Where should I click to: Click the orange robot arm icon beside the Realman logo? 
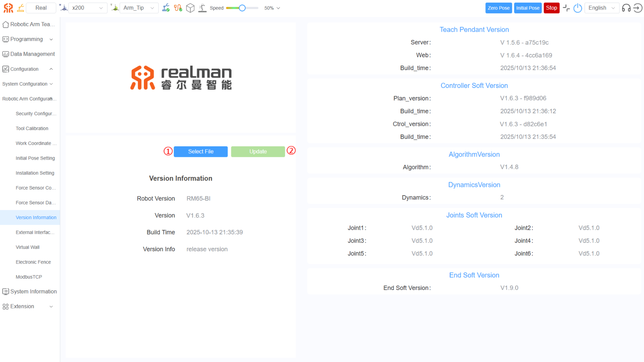click(21, 8)
